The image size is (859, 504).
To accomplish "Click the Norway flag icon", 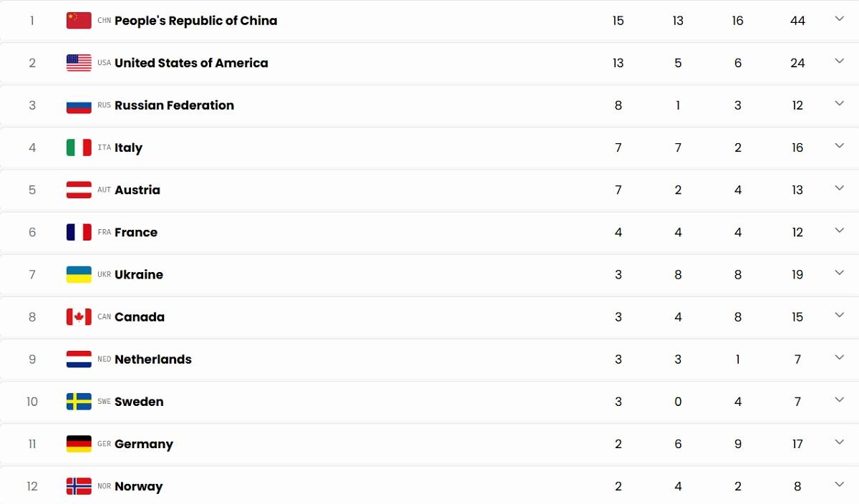I will pyautogui.click(x=79, y=486).
